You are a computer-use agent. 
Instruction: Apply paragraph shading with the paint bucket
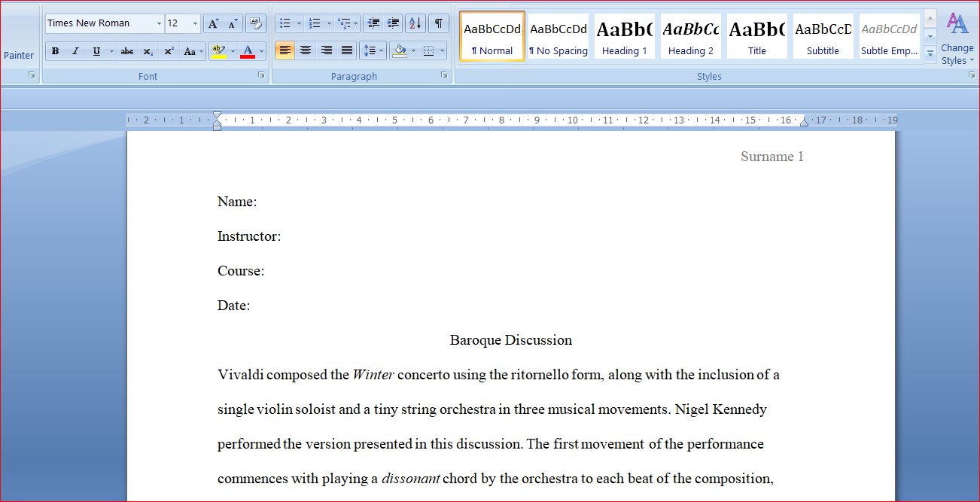[400, 51]
